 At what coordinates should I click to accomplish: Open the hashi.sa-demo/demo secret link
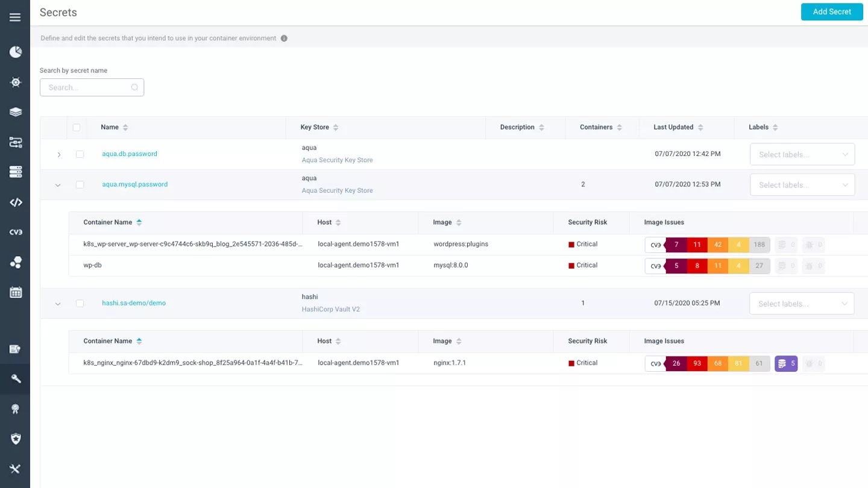pos(134,304)
